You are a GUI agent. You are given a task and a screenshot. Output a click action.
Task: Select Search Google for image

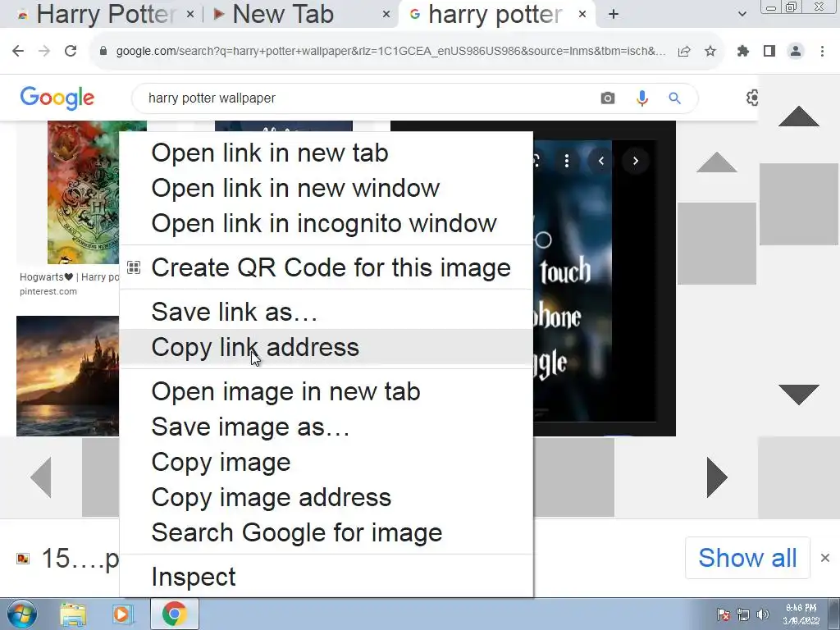tap(326, 533)
